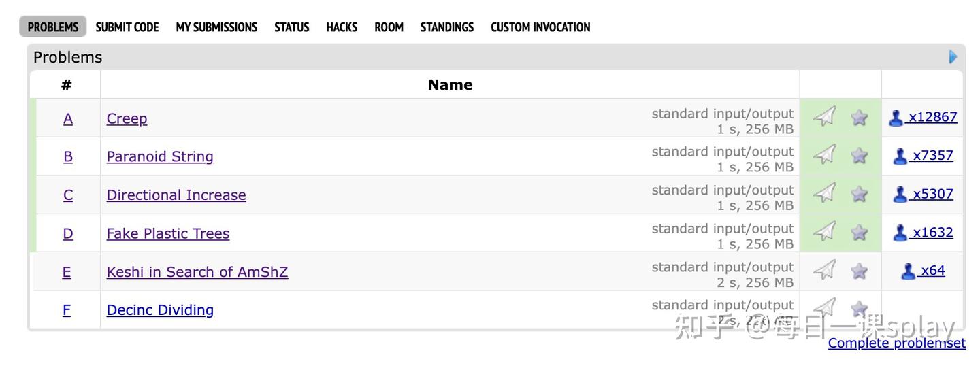View the x64 solvers for problem E
980x370 pixels.
[932, 271]
